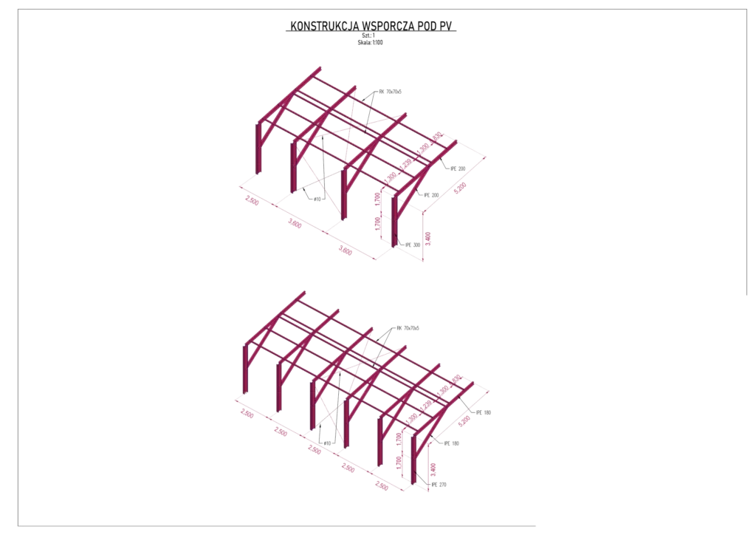756x535 pixels.
Task: Select the 3,400 height dimension of upper frame
Action: (429, 238)
